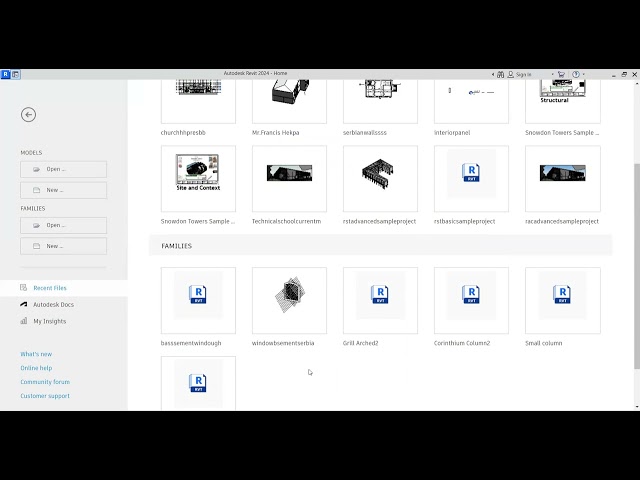The image size is (640, 480).
Task: Open the Help question mark icon
Action: point(576,74)
